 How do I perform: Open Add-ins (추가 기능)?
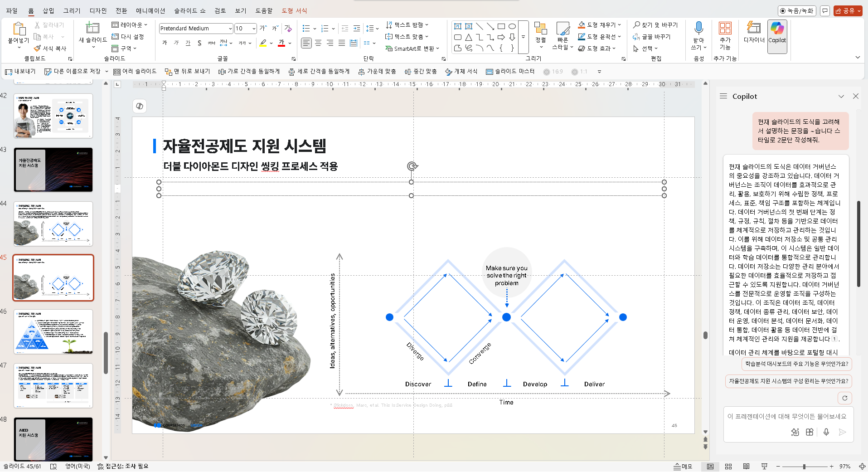click(x=725, y=35)
